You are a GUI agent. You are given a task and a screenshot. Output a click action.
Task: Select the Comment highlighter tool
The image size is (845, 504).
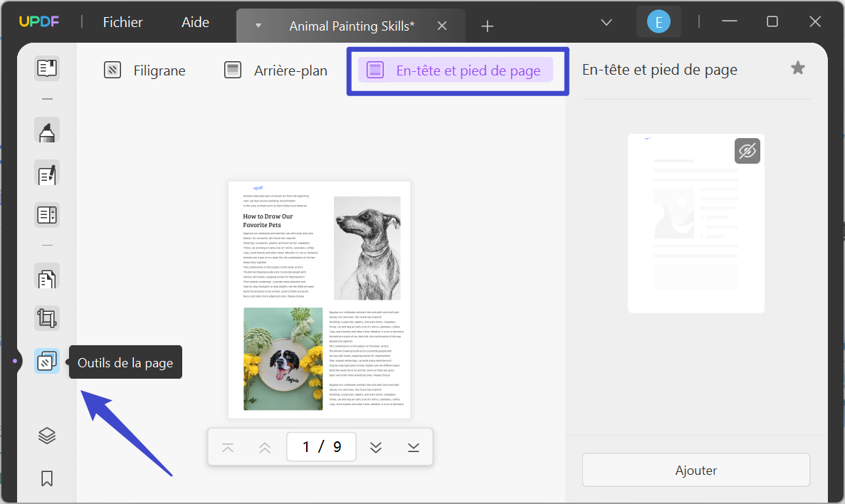coord(47,130)
